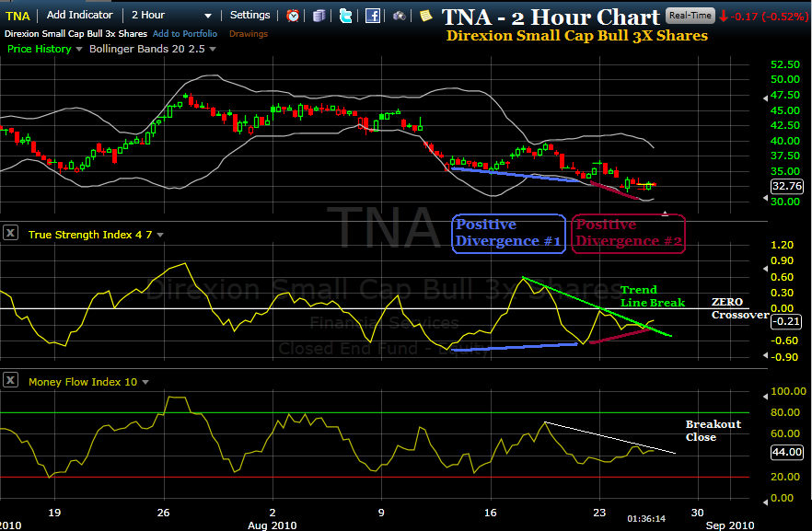Viewport: 812px width, 531px height.
Task: Click the -0.17 (-0.52%) price change
Action: click(x=764, y=17)
